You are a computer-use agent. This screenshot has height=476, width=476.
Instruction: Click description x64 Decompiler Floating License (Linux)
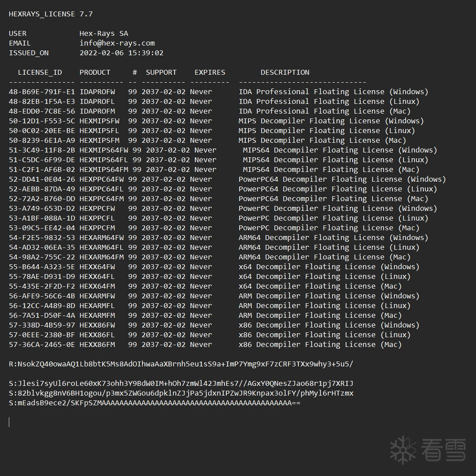tap(324, 276)
